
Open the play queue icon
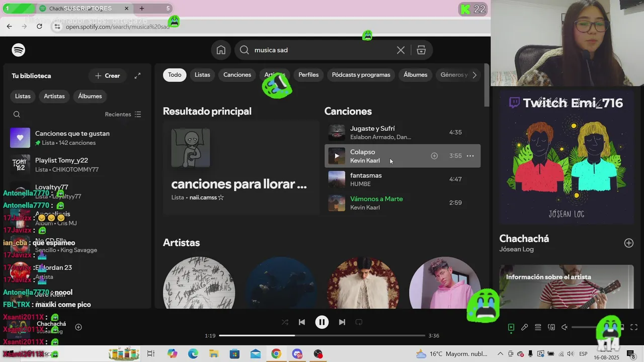tap(538, 327)
